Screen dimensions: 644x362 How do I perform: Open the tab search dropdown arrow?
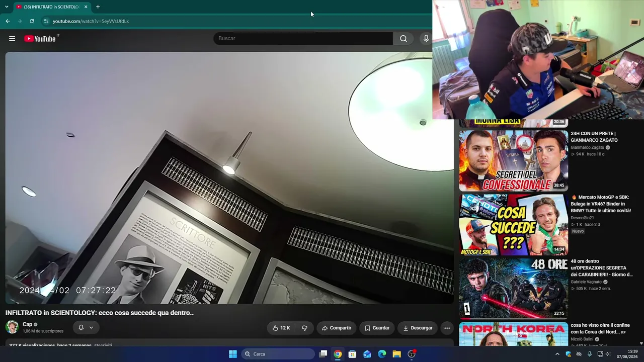click(x=7, y=7)
